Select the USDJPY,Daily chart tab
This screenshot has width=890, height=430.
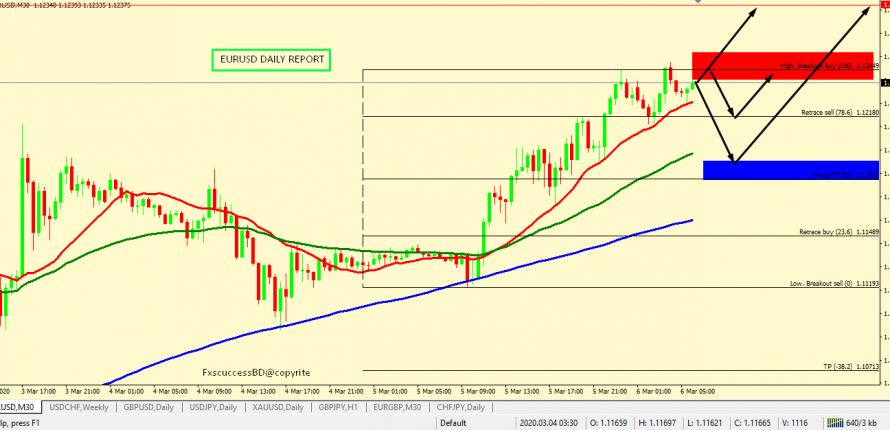pos(213,408)
